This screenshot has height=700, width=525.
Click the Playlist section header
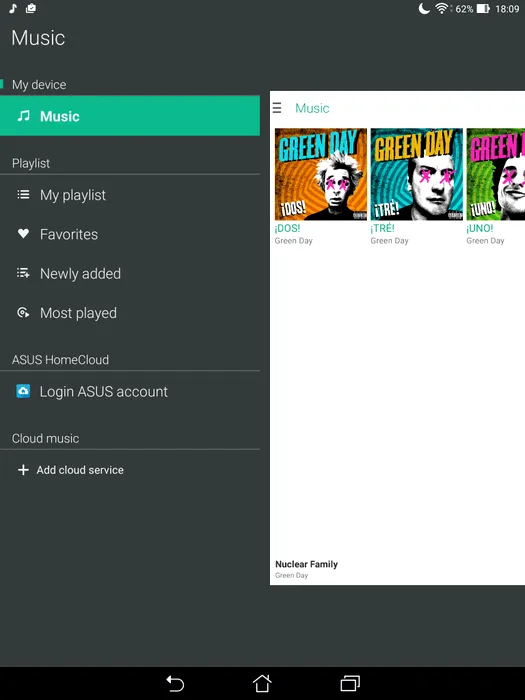[31, 163]
